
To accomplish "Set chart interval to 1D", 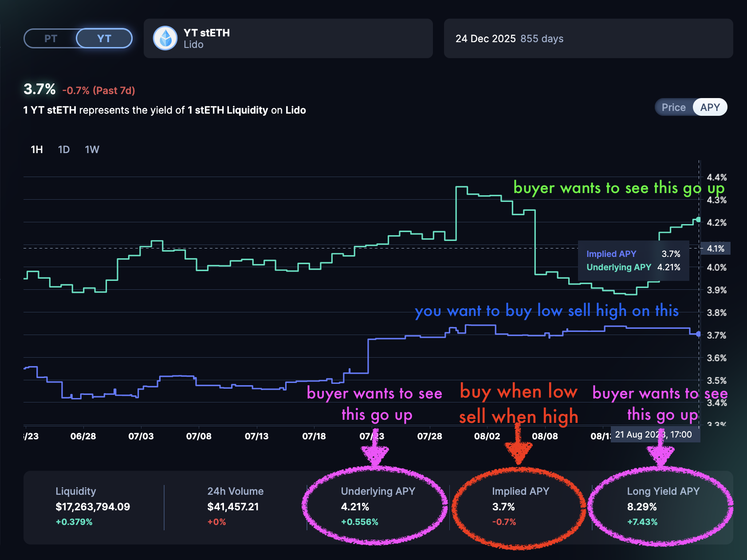I will 64,150.
